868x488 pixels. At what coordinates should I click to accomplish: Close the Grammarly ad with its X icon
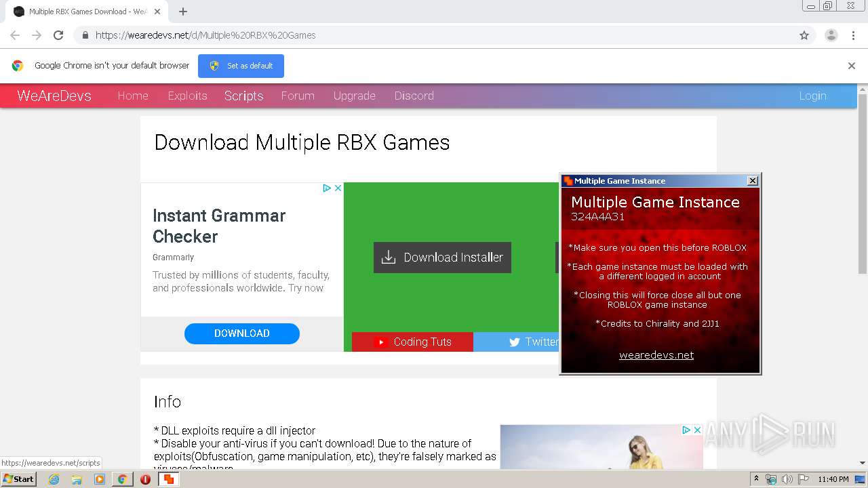pyautogui.click(x=338, y=188)
